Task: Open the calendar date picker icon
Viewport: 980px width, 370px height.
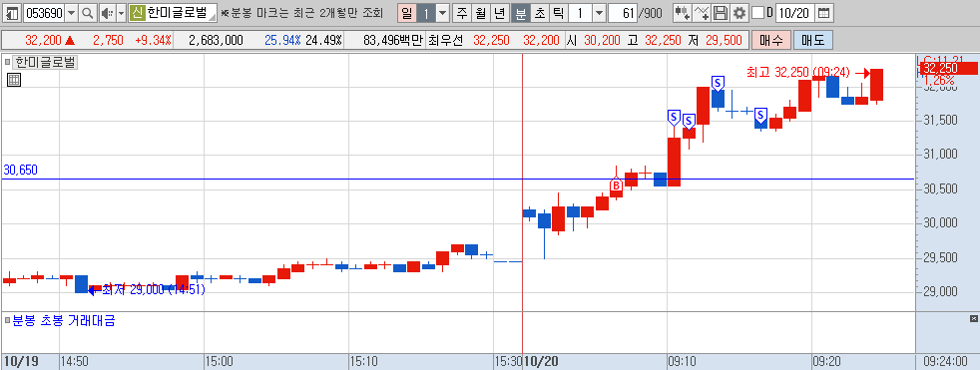Action: click(824, 13)
